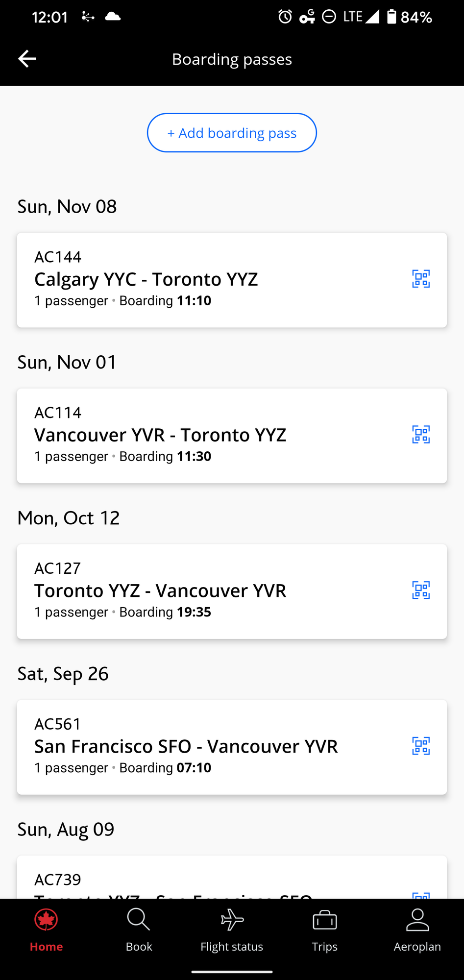
Task: Open Flight status airplane icon
Action: pyautogui.click(x=232, y=920)
